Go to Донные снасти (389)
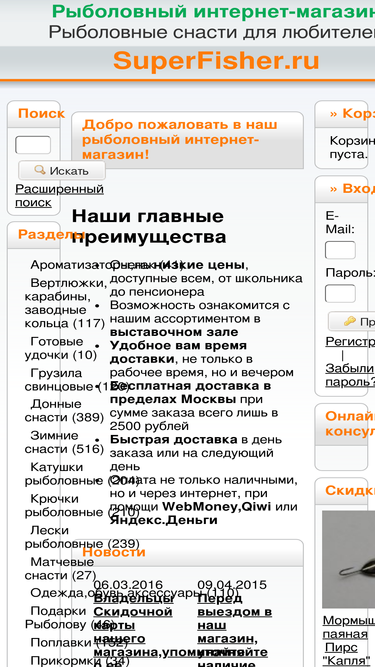The image size is (375, 667). (x=64, y=410)
